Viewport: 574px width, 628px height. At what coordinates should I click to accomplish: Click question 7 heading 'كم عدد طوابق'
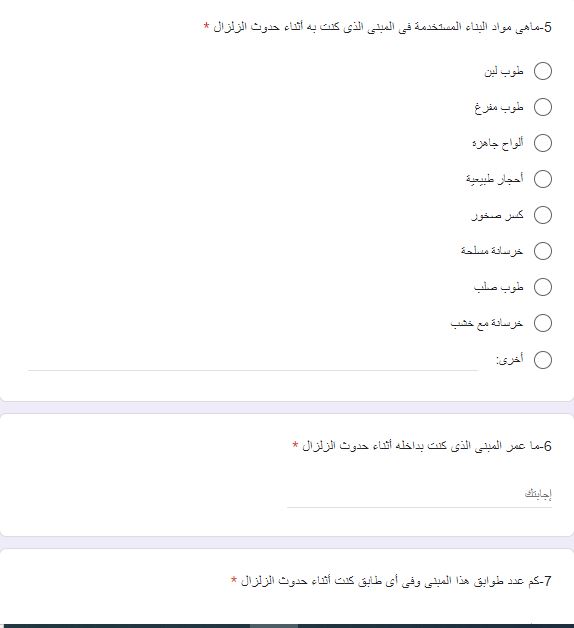(391, 581)
